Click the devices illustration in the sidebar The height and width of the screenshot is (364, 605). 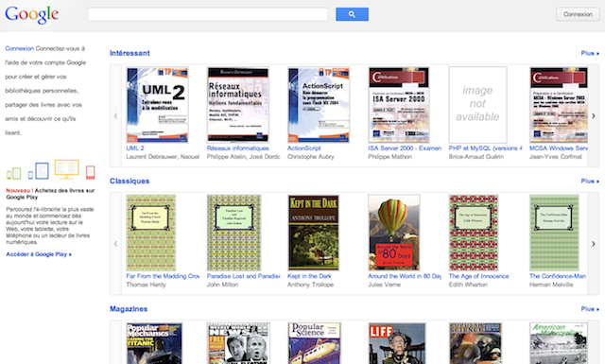tap(50, 170)
